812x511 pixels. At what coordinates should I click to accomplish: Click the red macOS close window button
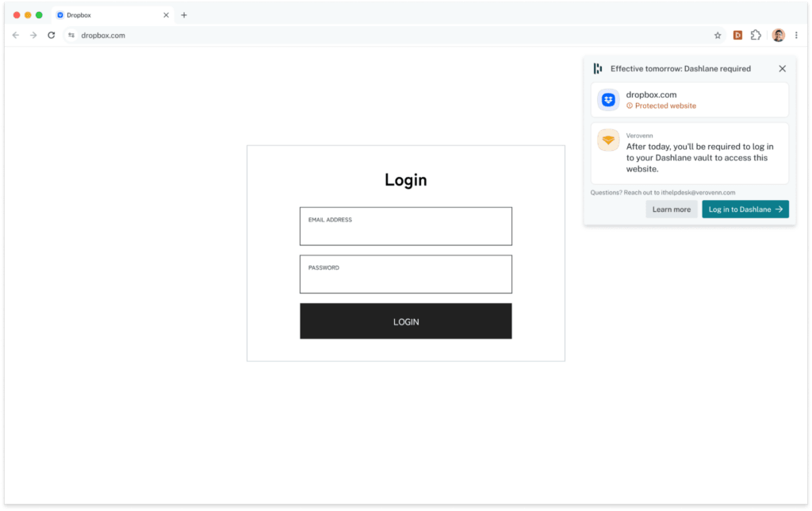17,15
